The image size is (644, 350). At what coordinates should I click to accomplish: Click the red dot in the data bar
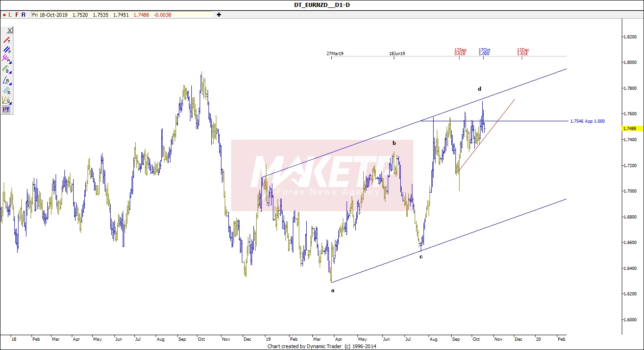[4, 15]
